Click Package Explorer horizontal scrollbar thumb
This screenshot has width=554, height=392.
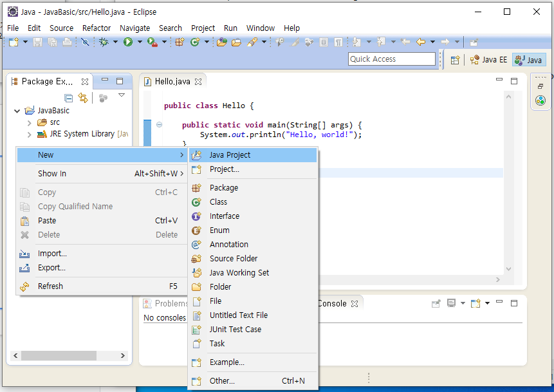(x=59, y=355)
